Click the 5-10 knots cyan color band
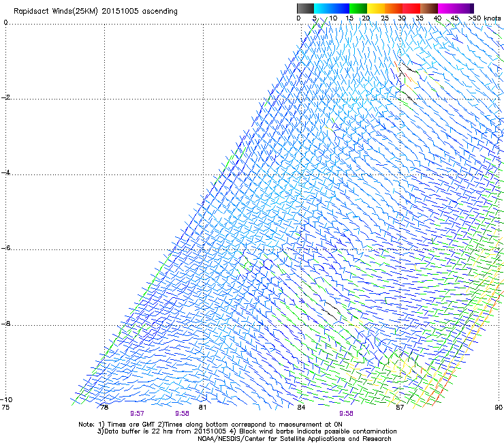The width and height of the screenshot is (504, 443). 323,8
